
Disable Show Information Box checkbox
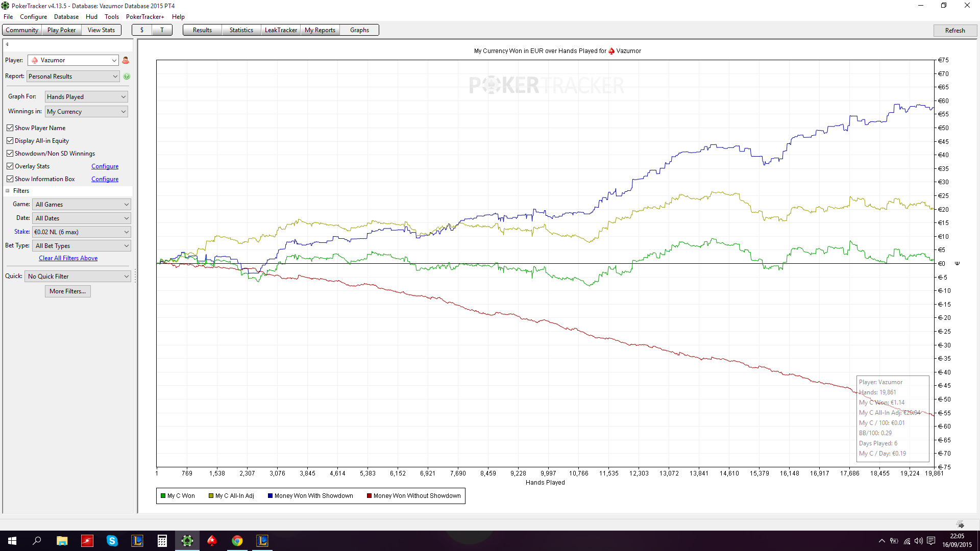click(x=10, y=179)
